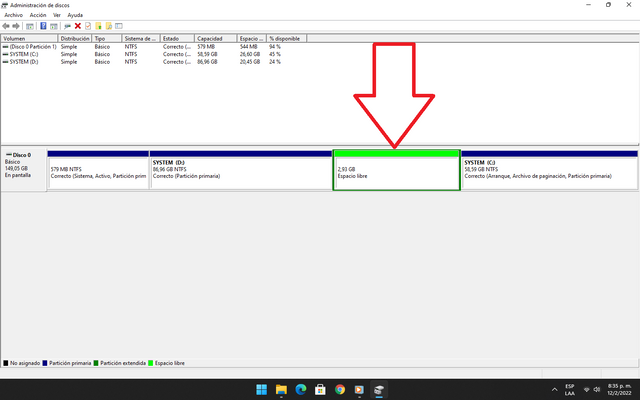Open the taskbar clock showing 8:35 p. m.
Screen dimensions: 640x400
point(619,390)
